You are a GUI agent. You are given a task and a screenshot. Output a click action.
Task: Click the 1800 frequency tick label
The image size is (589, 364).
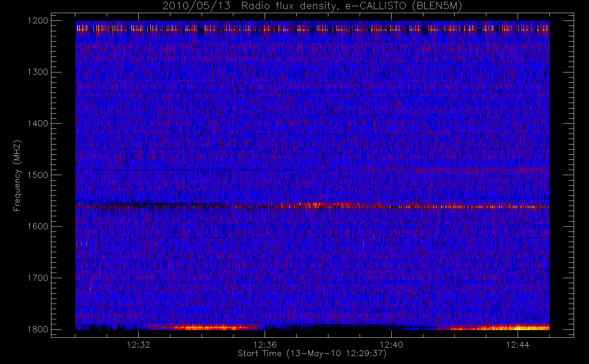tap(38, 329)
